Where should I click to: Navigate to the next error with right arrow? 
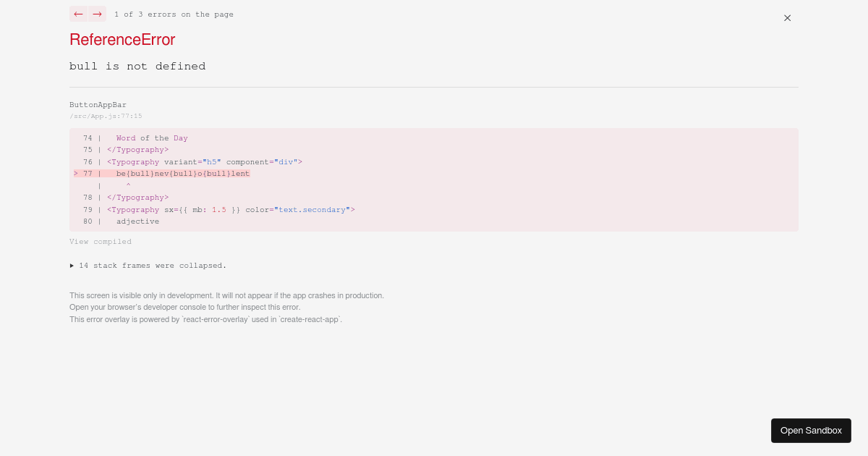(x=97, y=14)
